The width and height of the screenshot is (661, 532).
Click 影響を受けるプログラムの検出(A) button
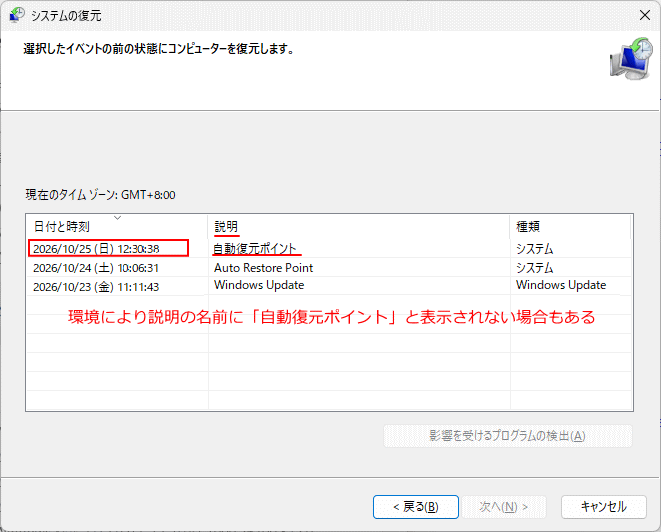508,436
